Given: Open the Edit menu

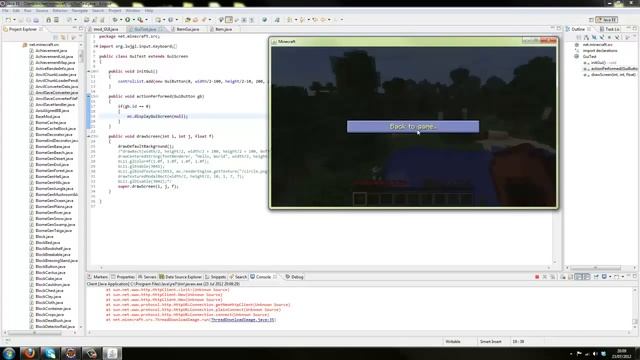Looking at the screenshot, I should coord(16,11).
